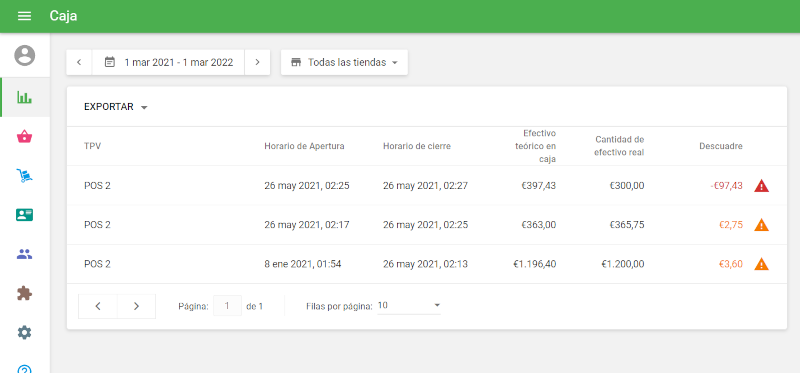Image resolution: width=800 pixels, height=373 pixels.
Task: Click the Cantidad de efectivo real header
Action: (619, 146)
